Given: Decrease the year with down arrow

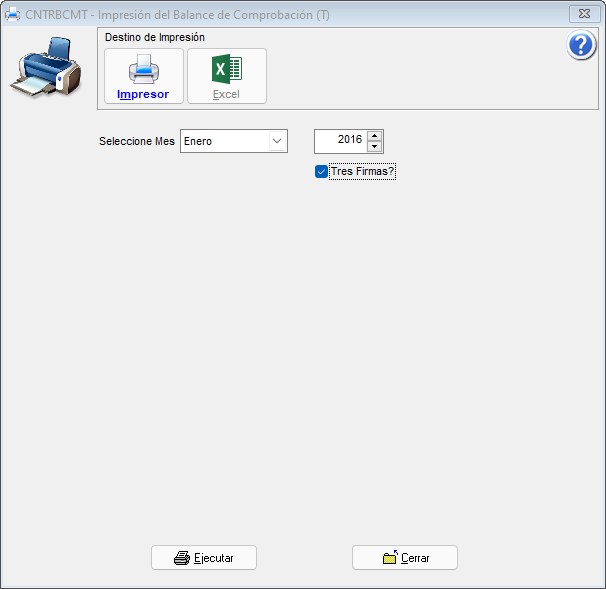Looking at the screenshot, I should click(x=374, y=146).
